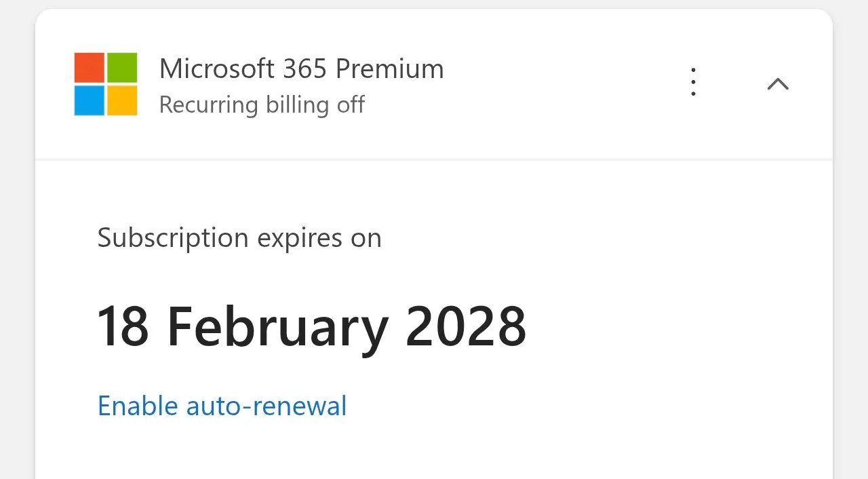This screenshot has height=479, width=868.
Task: Enable auto-renewal via the blue link
Action: 222,406
